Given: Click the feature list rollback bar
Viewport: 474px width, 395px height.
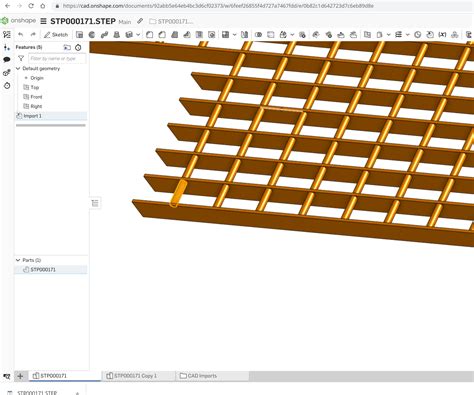Looking at the screenshot, I should (51, 125).
